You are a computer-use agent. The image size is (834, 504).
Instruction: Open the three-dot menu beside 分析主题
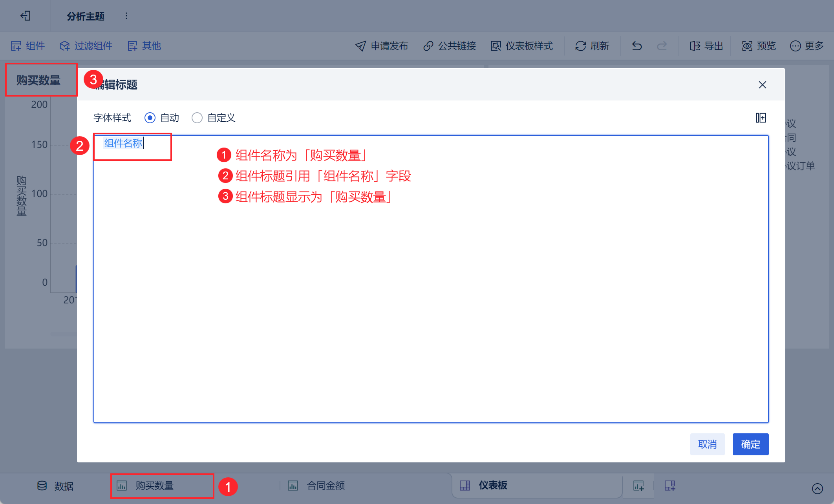coord(126,16)
